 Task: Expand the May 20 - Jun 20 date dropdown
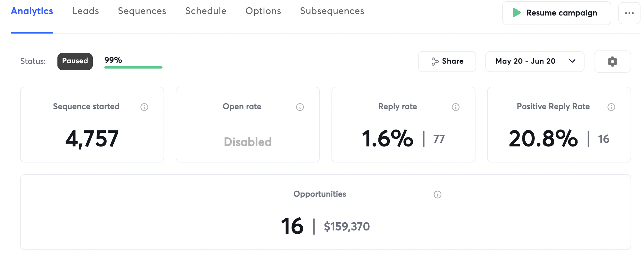[525, 61]
